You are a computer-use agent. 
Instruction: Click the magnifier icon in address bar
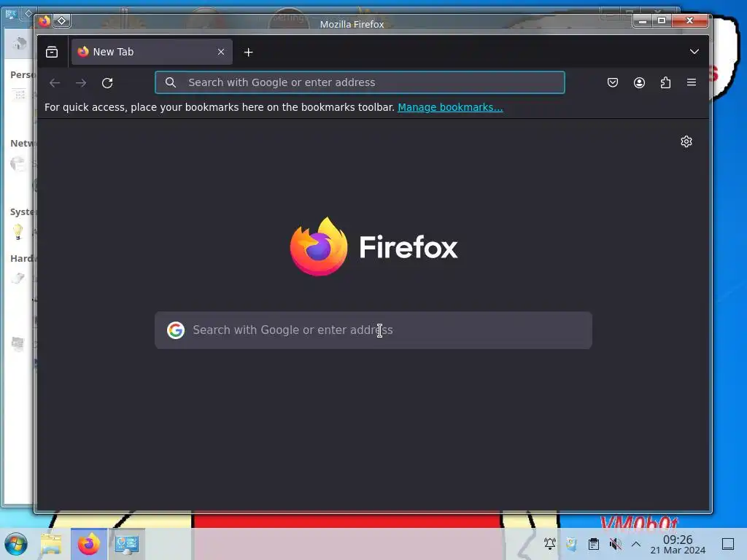171,82
